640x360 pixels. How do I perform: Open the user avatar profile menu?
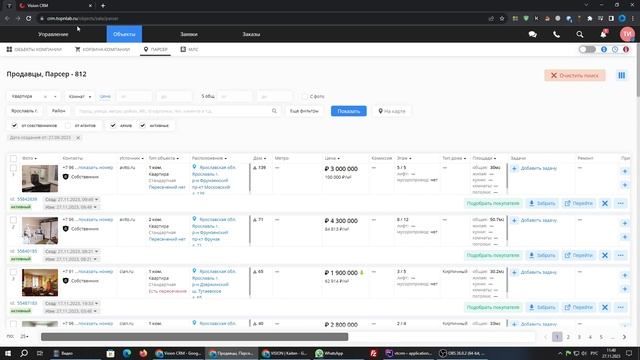point(627,34)
